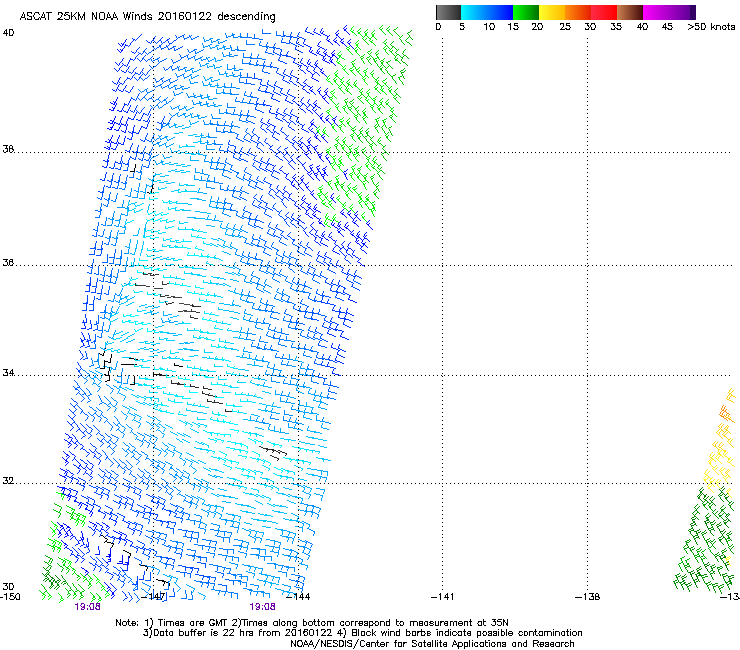The image size is (740, 650).
Task: Click the longitude label '-150'
Action: point(10,597)
